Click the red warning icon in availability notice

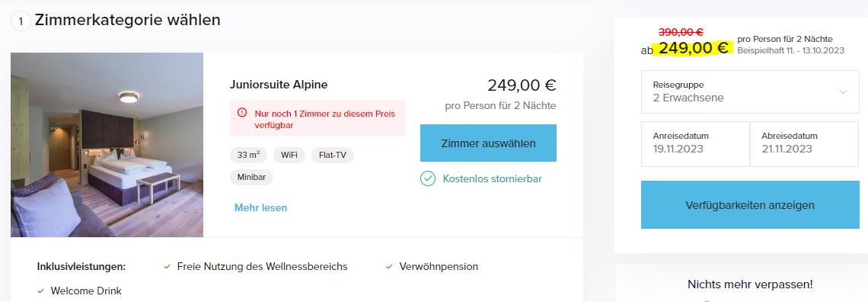242,113
